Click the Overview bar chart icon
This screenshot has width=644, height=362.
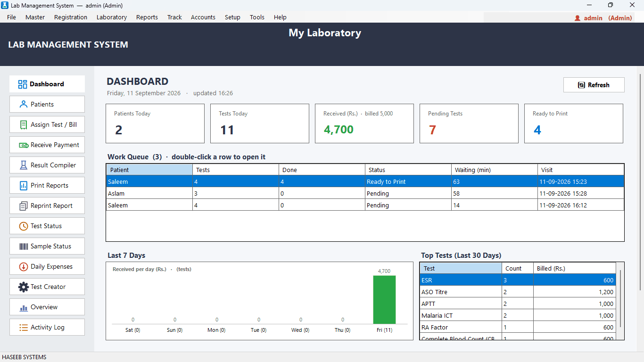tap(24, 308)
